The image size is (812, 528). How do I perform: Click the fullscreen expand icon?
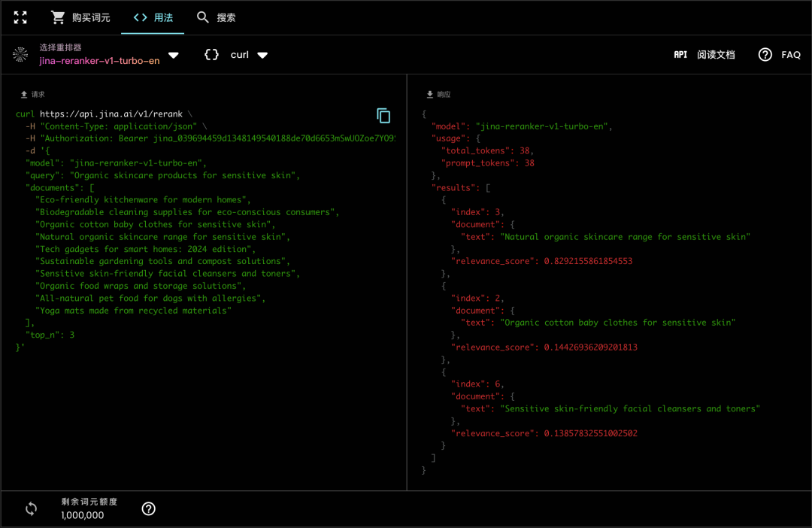point(20,17)
